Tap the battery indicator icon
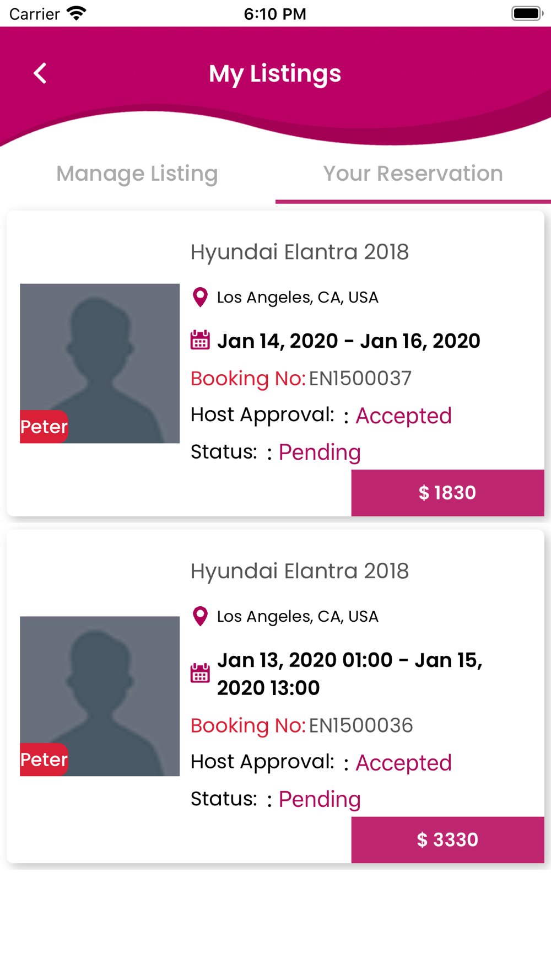 click(x=527, y=13)
